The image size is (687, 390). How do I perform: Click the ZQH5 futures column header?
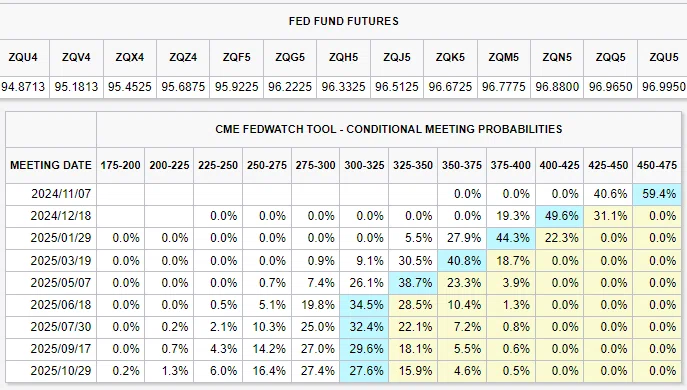point(344,57)
